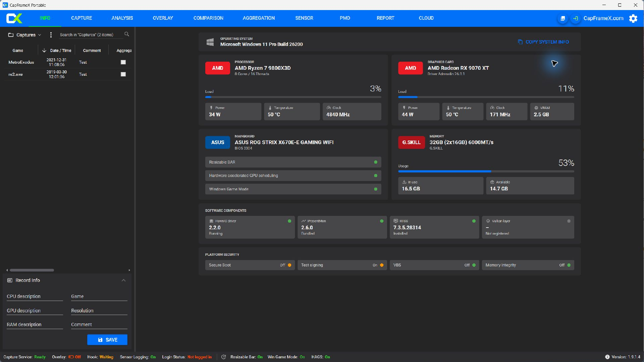Open the OVERLAY tab
This screenshot has width=644, height=362.
pos(163,18)
